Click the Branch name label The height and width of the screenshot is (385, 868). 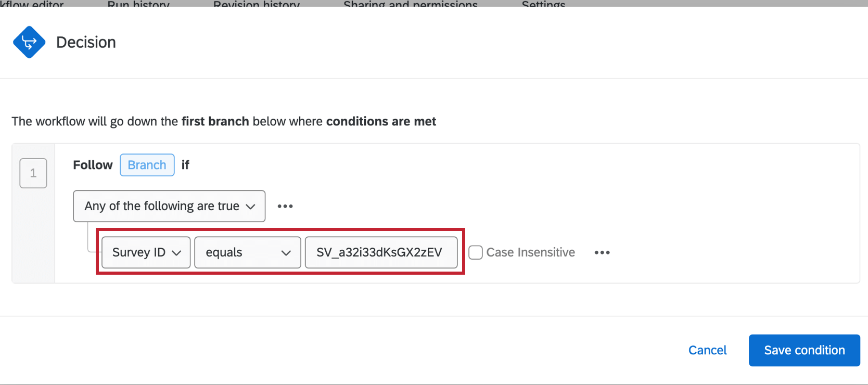(147, 165)
